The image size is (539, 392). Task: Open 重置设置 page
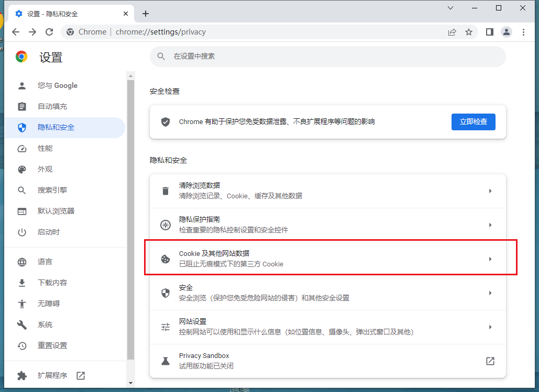click(x=64, y=345)
